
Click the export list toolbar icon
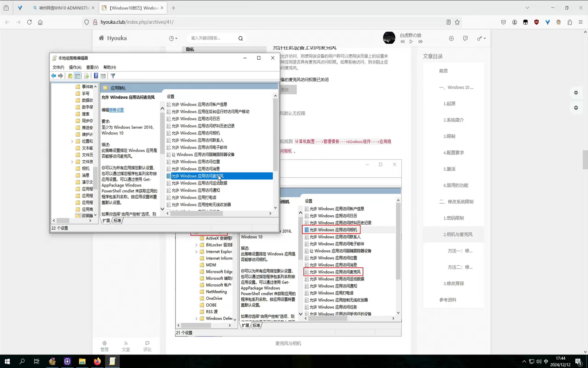[87, 76]
